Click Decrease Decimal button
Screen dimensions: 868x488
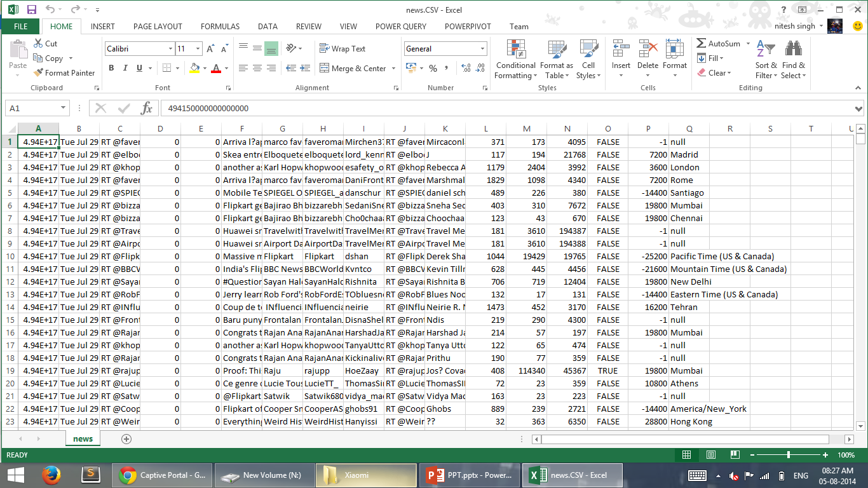(x=480, y=69)
